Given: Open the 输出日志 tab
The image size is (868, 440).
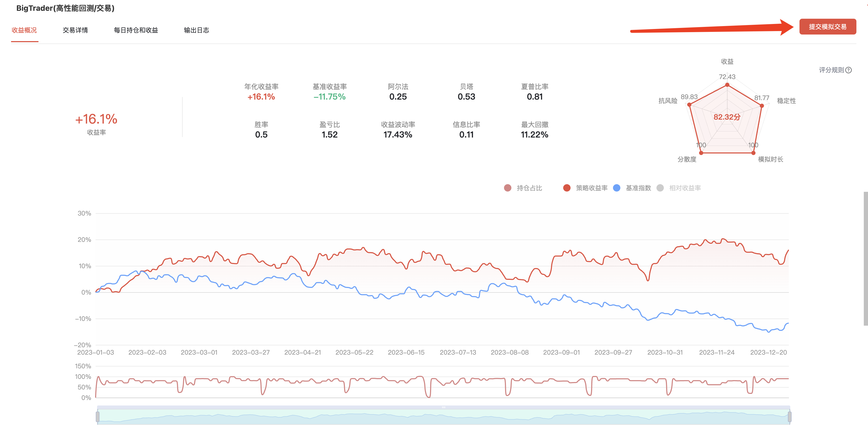Looking at the screenshot, I should tap(196, 30).
